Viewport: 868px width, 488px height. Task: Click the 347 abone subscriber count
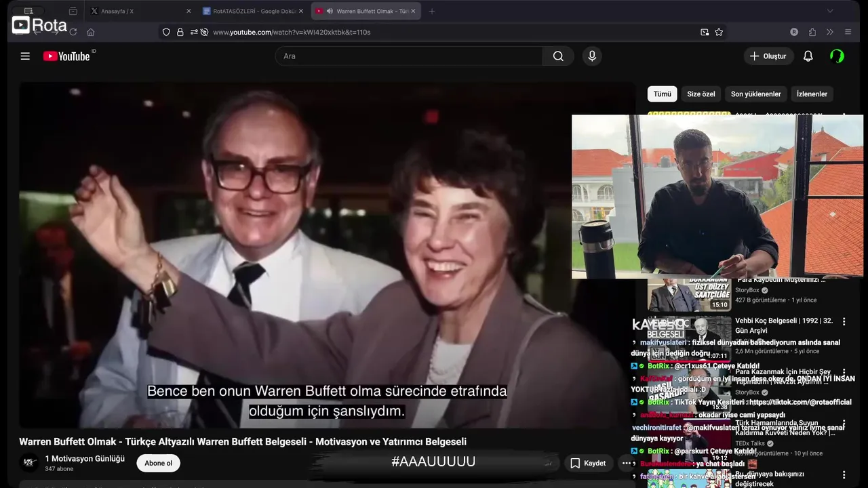click(59, 469)
